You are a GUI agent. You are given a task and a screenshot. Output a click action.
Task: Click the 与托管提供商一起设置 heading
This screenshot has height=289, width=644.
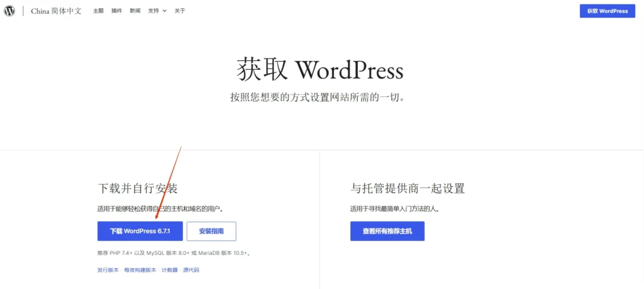coord(408,189)
